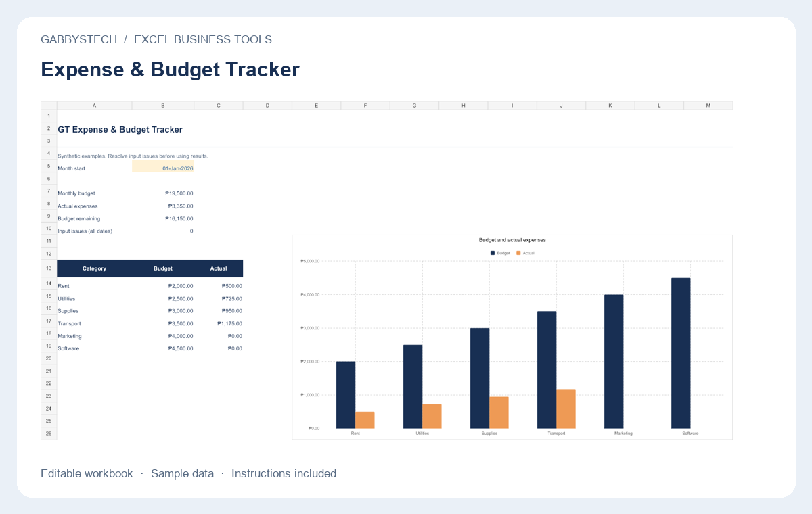Click the Budget remaining label
812x514 pixels.
(x=79, y=218)
